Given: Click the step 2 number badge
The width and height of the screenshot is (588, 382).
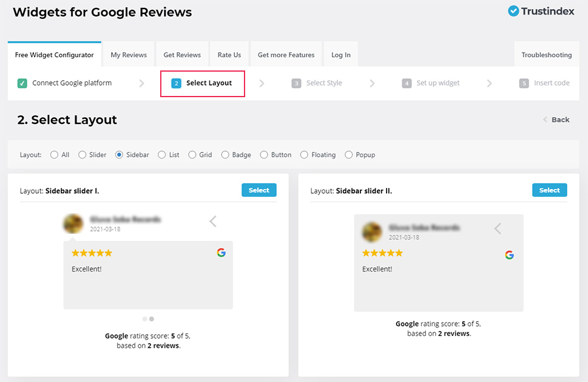Looking at the screenshot, I should pyautogui.click(x=176, y=83).
